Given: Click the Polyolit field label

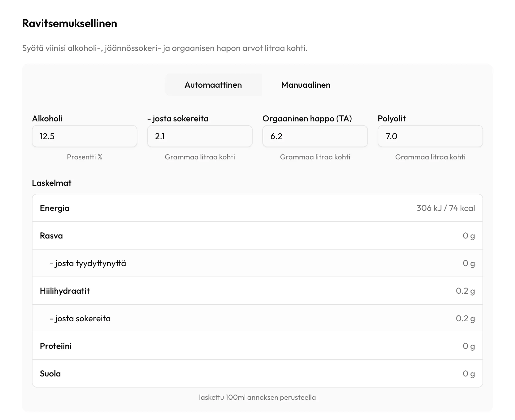Looking at the screenshot, I should [392, 119].
